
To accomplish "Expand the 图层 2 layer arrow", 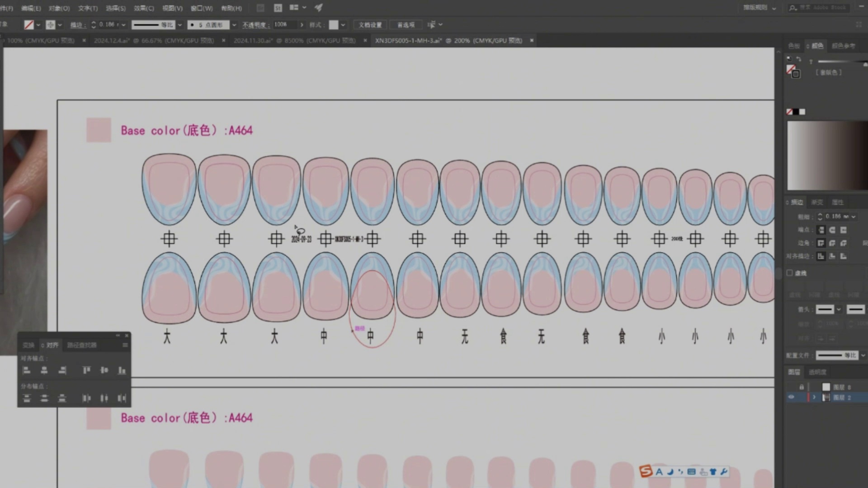I will tap(815, 397).
